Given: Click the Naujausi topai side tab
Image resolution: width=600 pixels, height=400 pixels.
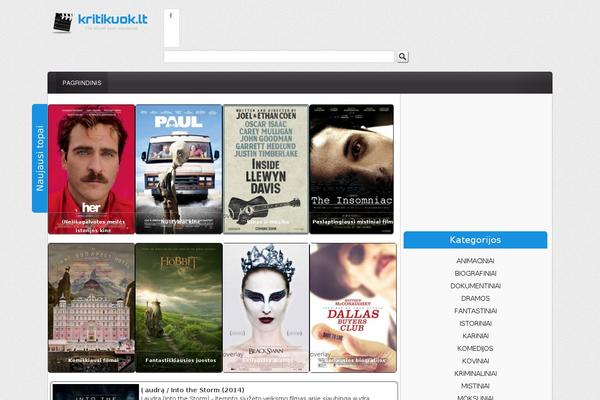Looking at the screenshot, I should pyautogui.click(x=40, y=158).
